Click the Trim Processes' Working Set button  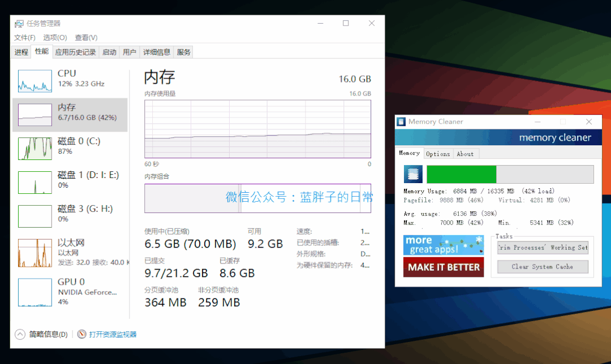click(542, 247)
